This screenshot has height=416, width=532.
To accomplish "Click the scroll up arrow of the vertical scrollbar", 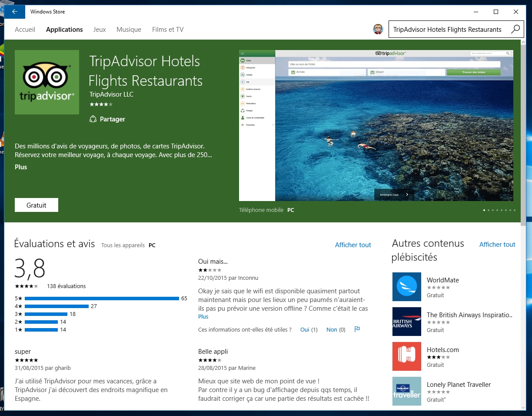I will click(523, 43).
